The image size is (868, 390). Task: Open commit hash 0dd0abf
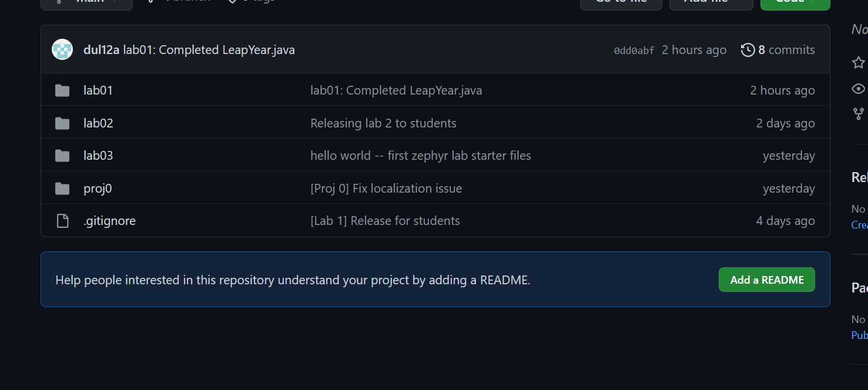tap(634, 51)
